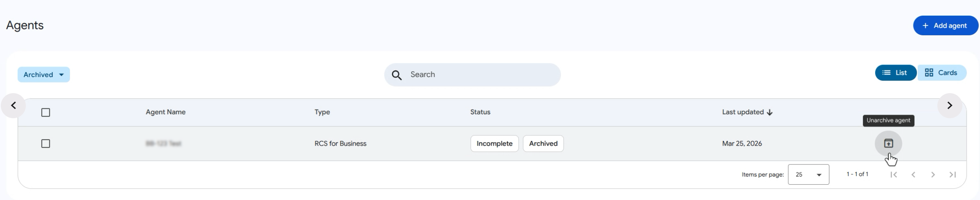Viewport: 980px width, 200px height.
Task: Click the Incomplete status chip
Action: pos(494,144)
